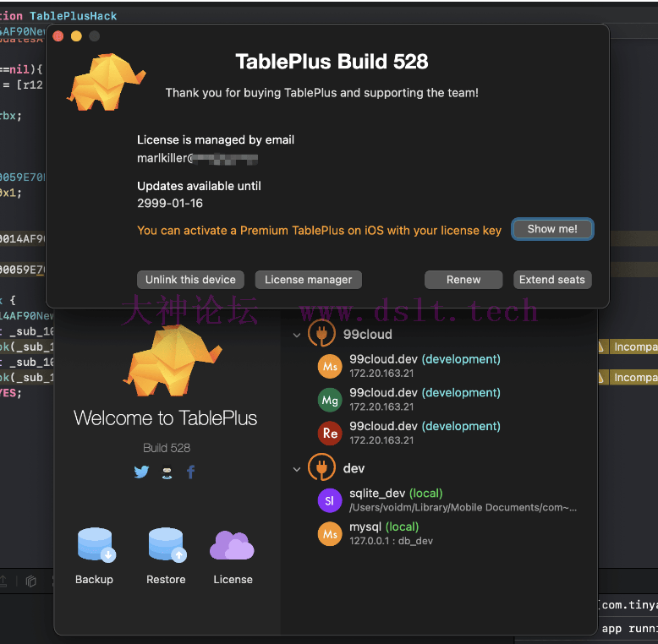Click the 2999-01-16 update date
This screenshot has height=644, width=658.
[x=170, y=204]
